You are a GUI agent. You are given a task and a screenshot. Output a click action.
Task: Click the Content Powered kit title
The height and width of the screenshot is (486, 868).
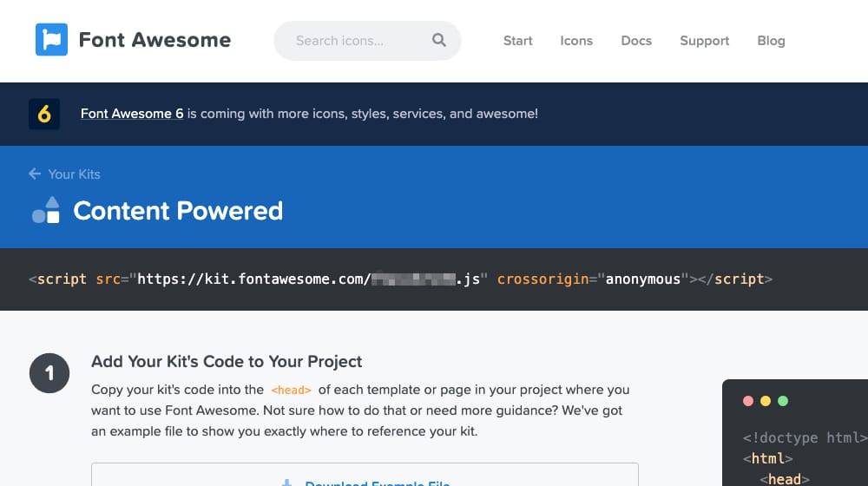tap(178, 210)
